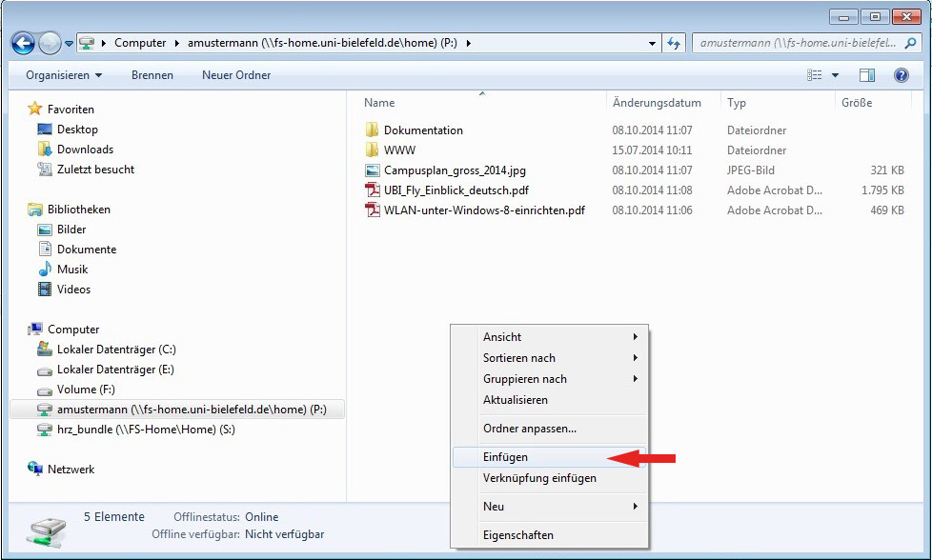Screen dimensions: 932x560
Task: Click 321 KB size of Campusplan file
Action: tap(887, 170)
